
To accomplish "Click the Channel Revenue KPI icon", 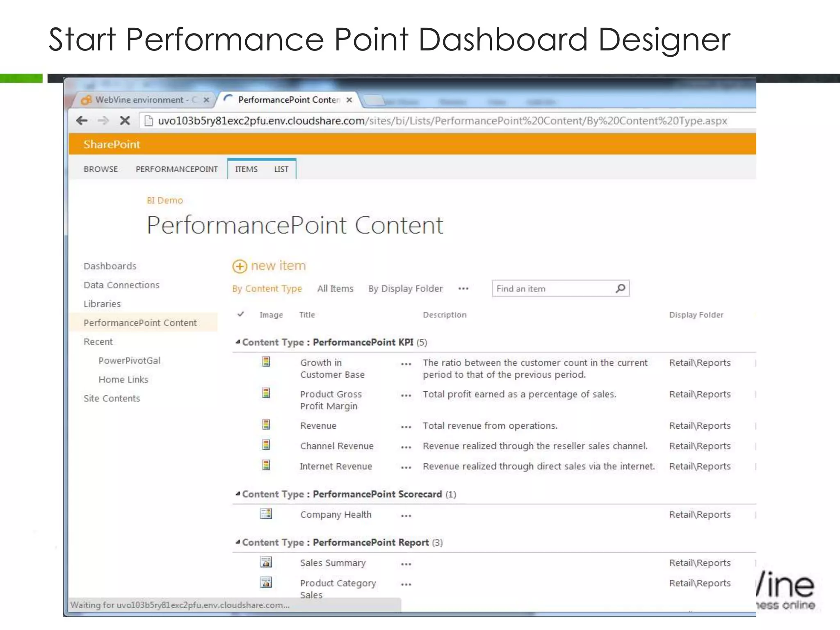I will click(266, 445).
